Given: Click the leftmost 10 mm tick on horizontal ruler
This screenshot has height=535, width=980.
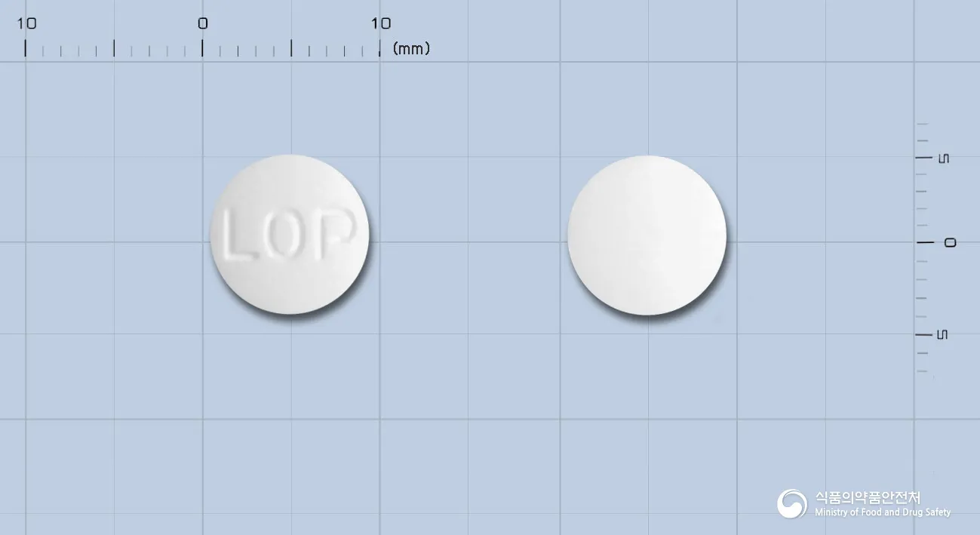Looking at the screenshot, I should point(26,48).
